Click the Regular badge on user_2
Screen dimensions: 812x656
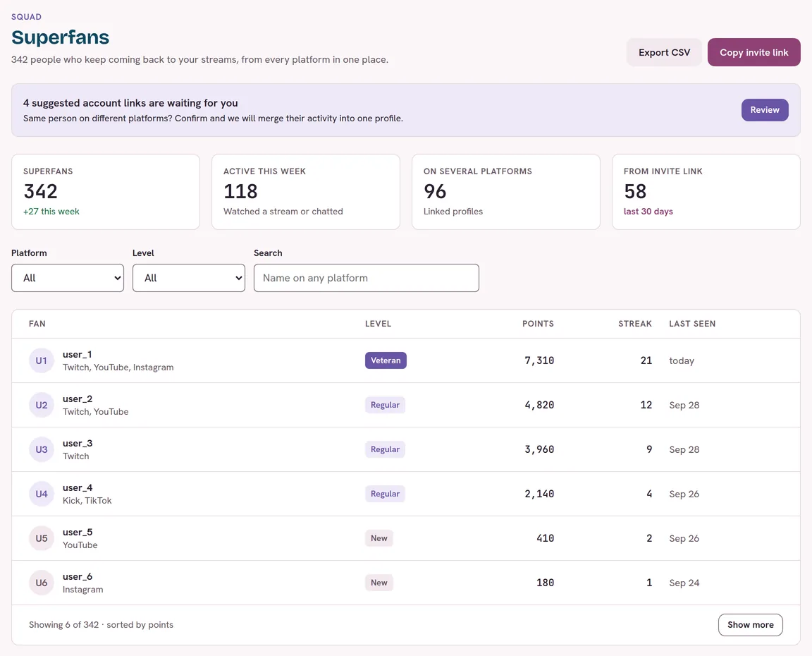tap(385, 405)
